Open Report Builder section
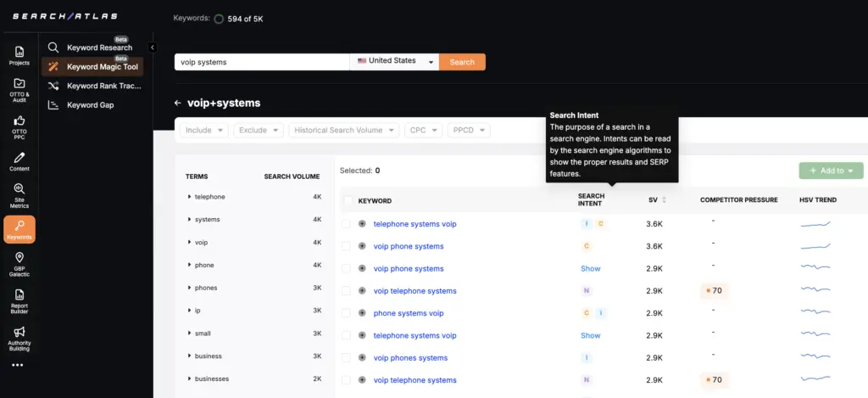868x398 pixels. (x=19, y=301)
